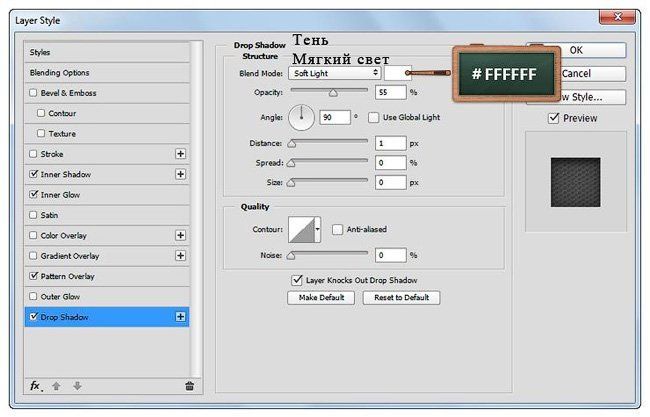Image resolution: width=650 pixels, height=417 pixels.
Task: Move effect up with the up arrow
Action: tap(56, 386)
